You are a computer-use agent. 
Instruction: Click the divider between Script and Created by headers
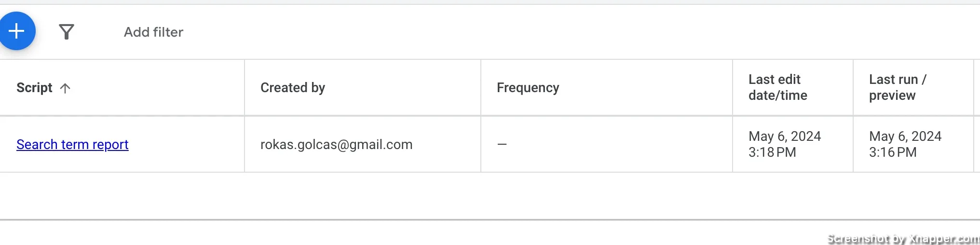pos(245,88)
